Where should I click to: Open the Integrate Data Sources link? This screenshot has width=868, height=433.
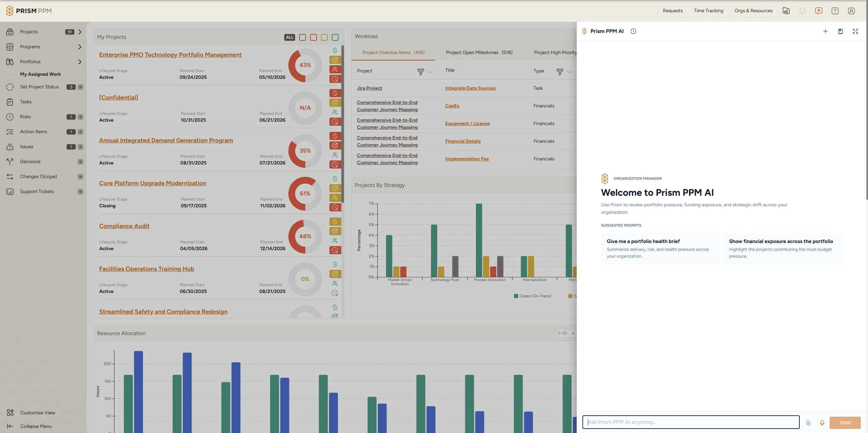(x=470, y=88)
